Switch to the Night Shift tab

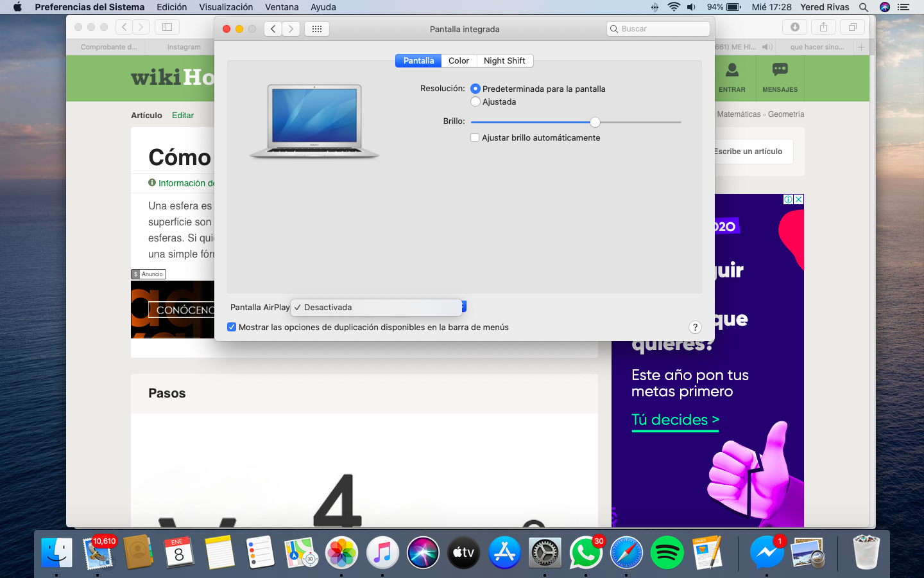504,60
